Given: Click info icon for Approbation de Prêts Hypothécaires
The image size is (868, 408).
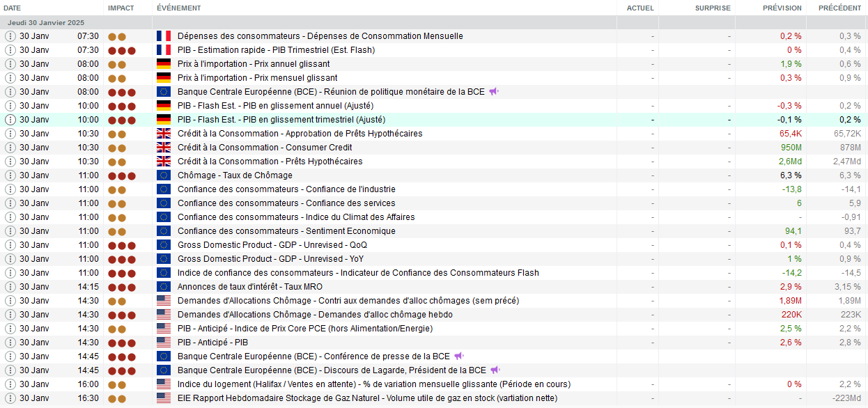Looking at the screenshot, I should [10, 134].
